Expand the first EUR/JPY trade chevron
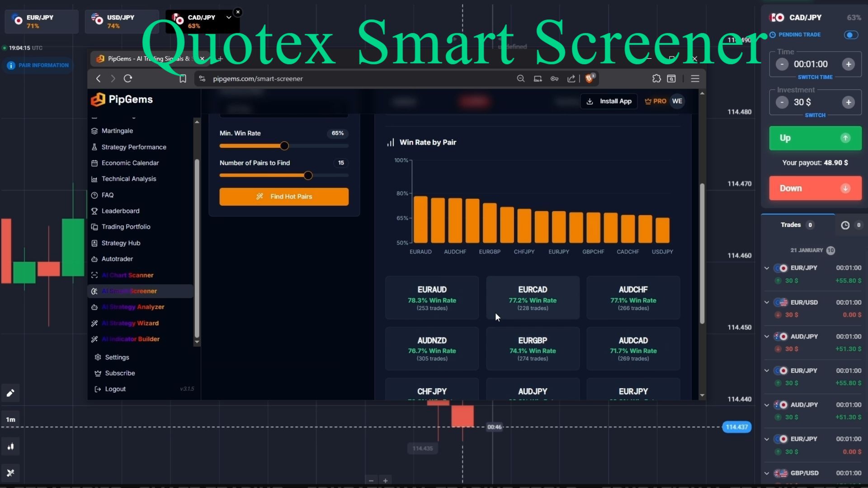This screenshot has height=488, width=868. coord(767,268)
